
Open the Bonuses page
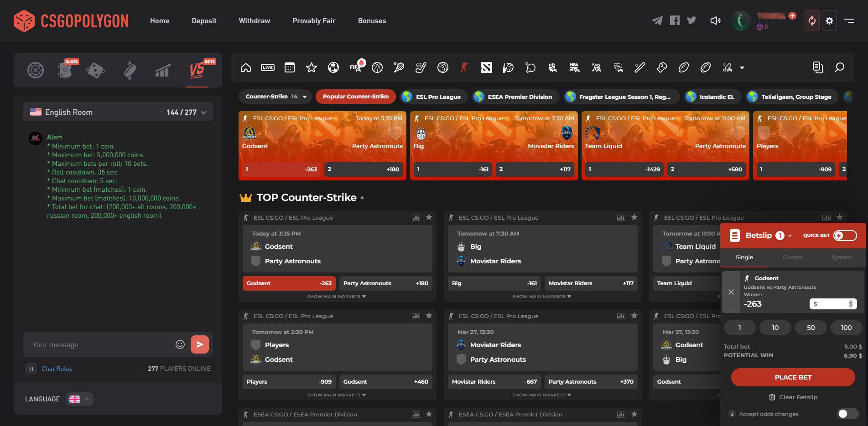pyautogui.click(x=372, y=21)
